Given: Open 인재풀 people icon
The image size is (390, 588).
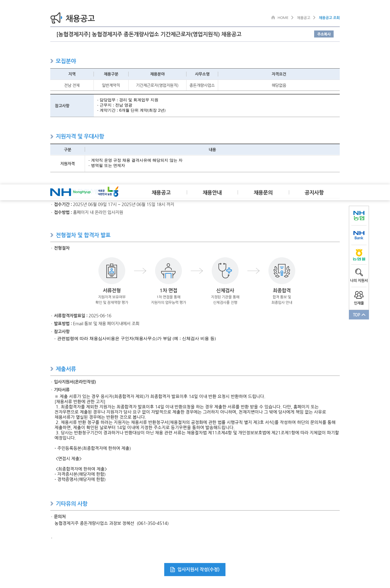Looking at the screenshot, I should click(x=359, y=295).
